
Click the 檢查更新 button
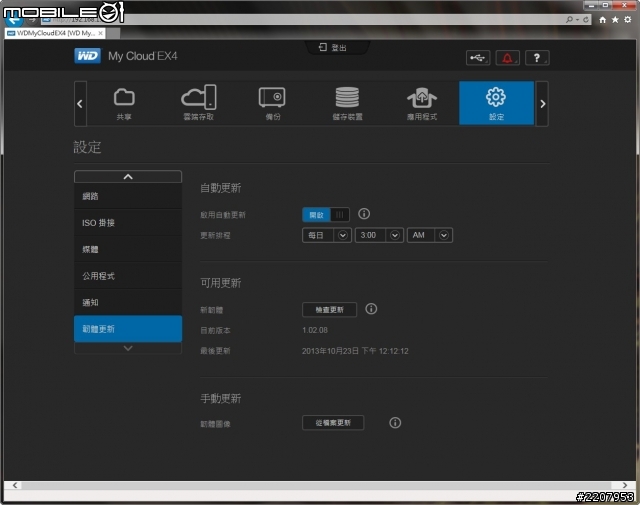tap(329, 309)
